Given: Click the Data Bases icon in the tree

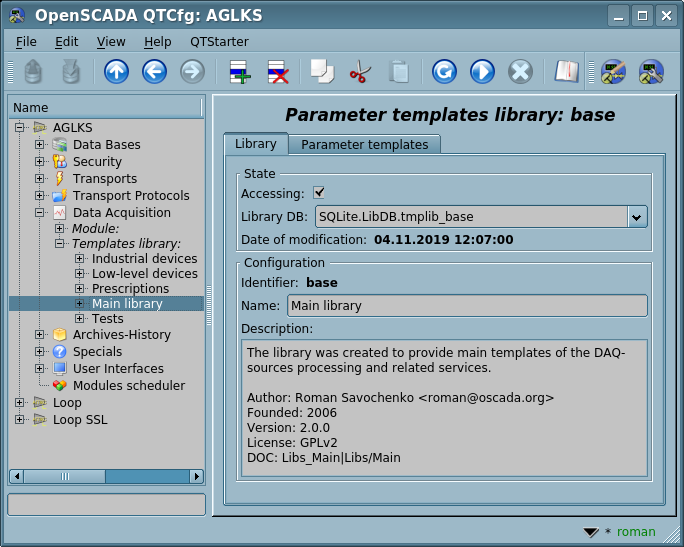Looking at the screenshot, I should (59, 144).
